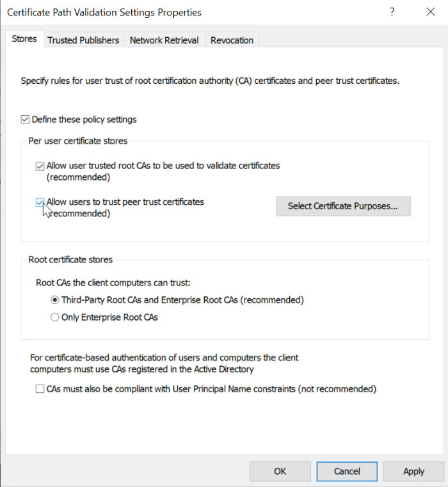Image resolution: width=448 pixels, height=487 pixels.
Task: Select Third-Party and Enterprise Root CAs option
Action: point(55,299)
